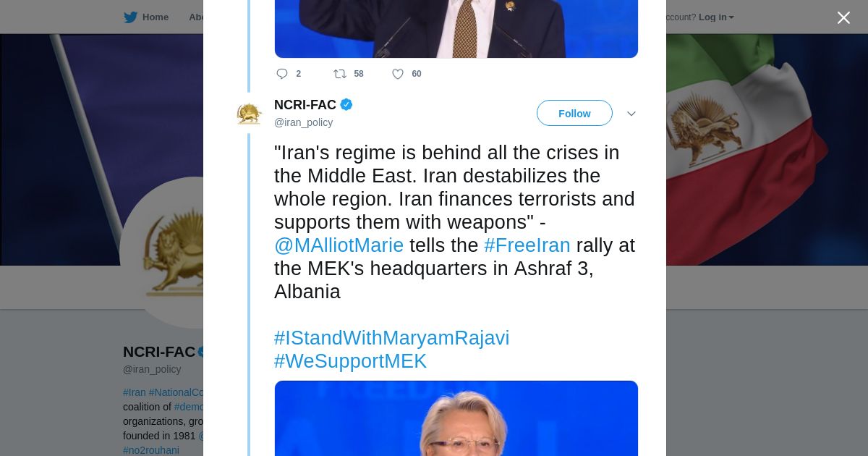Click the blue verified badge beside NCRI-FAC
The image size is (868, 456).
(346, 105)
